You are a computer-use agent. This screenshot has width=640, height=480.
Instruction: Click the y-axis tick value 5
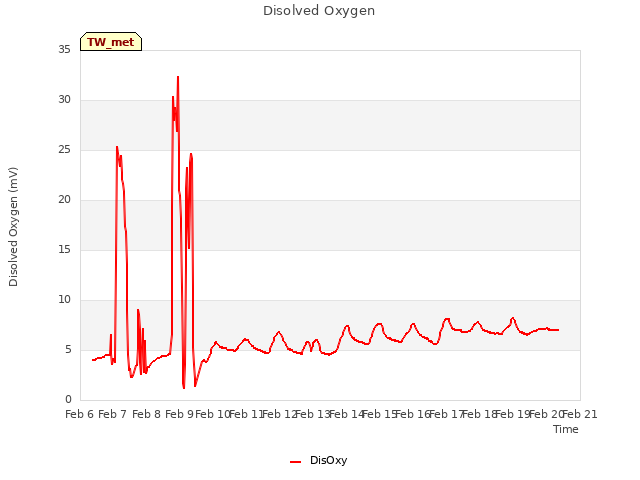coord(68,350)
